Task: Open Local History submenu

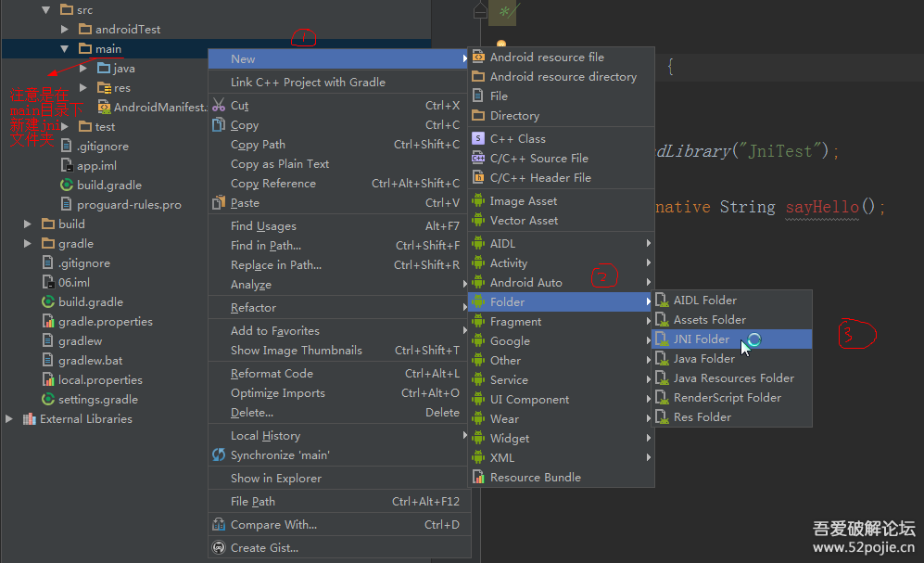Action: coord(339,435)
